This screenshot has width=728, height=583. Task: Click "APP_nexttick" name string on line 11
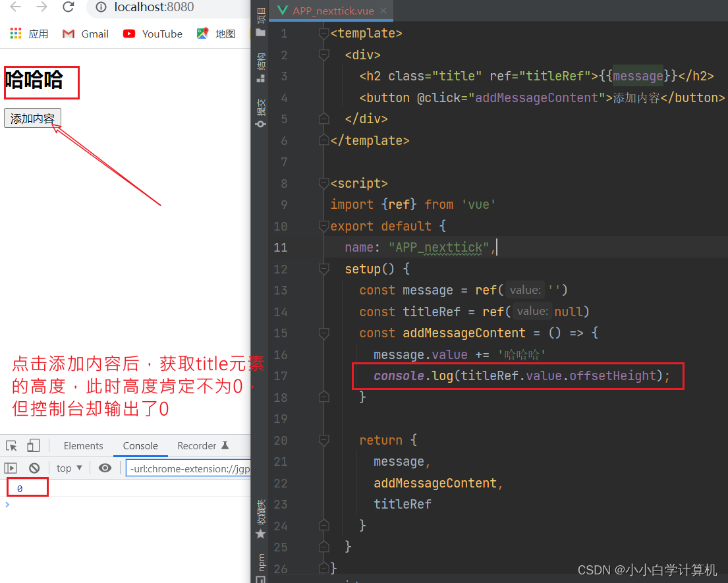(439, 248)
